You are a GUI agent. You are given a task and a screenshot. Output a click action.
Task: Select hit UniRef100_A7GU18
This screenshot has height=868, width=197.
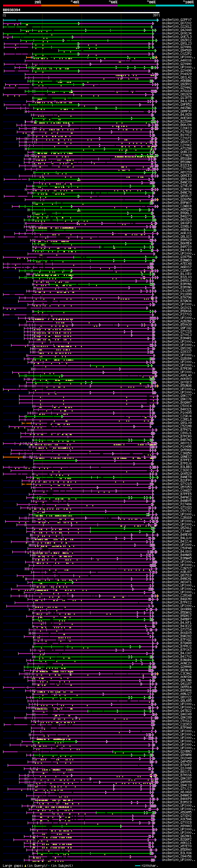(177, 91)
